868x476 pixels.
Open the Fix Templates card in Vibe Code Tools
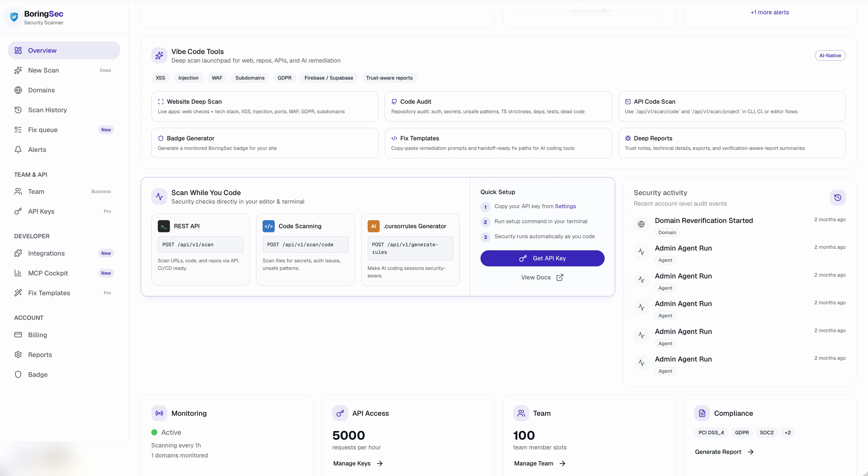point(498,143)
